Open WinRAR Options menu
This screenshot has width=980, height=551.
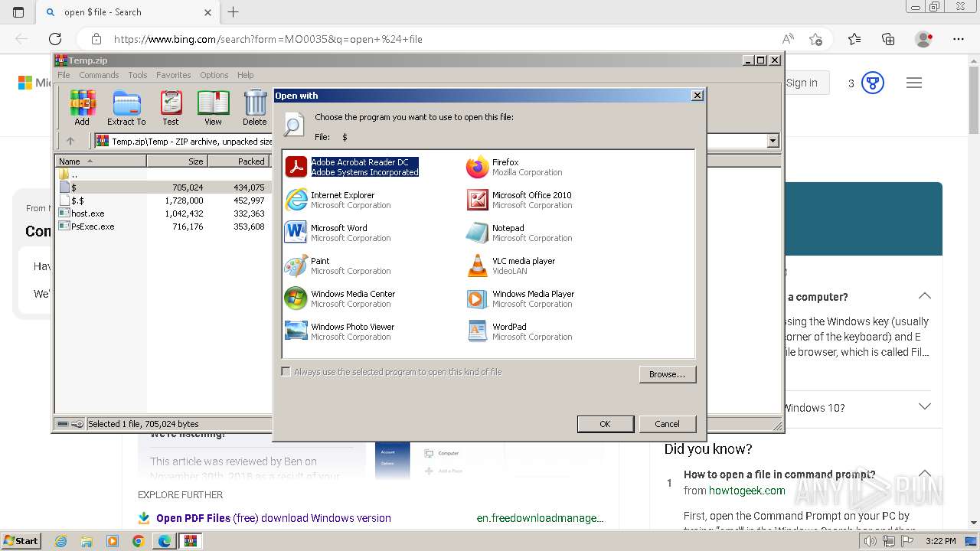tap(214, 75)
